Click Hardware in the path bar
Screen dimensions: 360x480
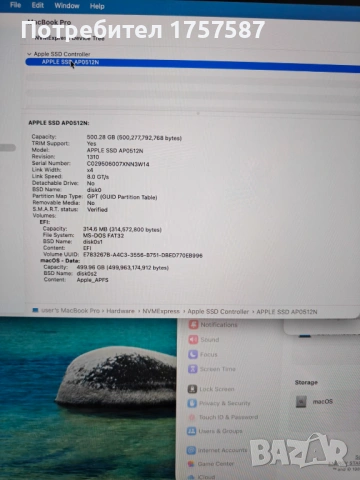pos(120,311)
